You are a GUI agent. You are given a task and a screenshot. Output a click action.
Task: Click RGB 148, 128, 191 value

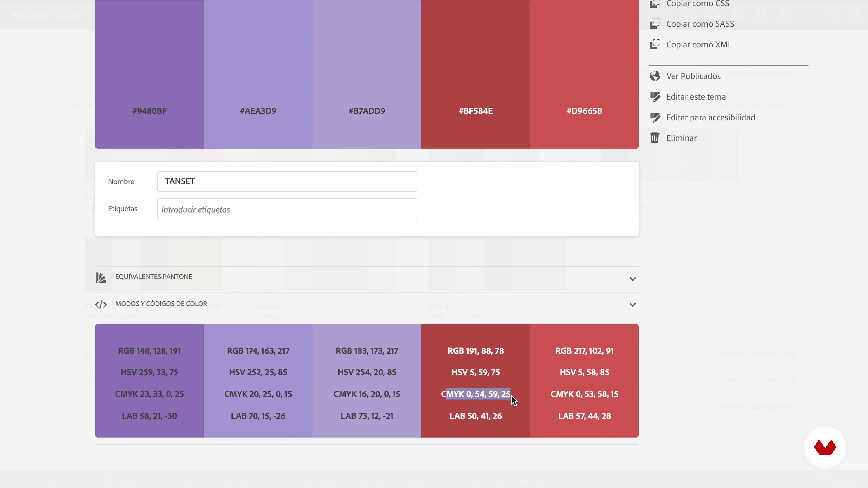149,351
